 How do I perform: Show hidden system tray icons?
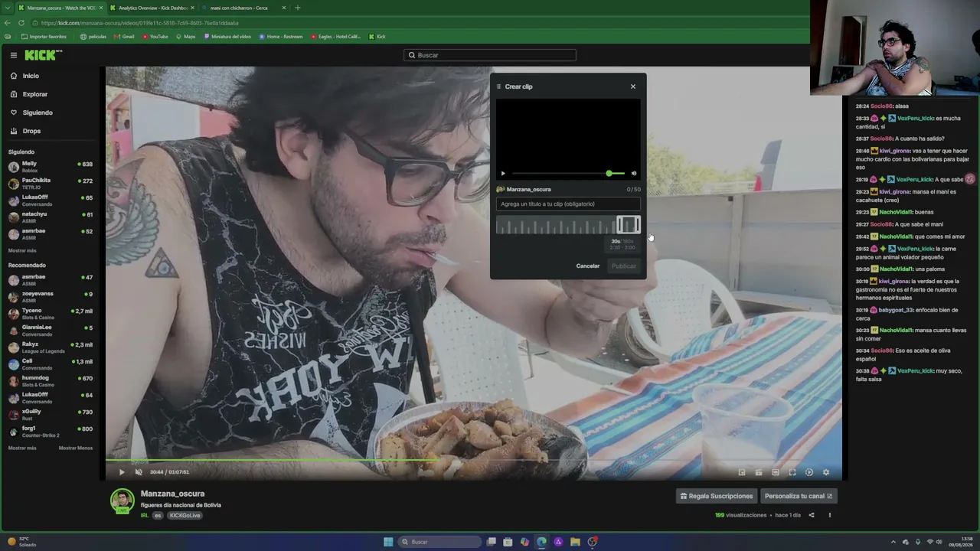point(893,542)
